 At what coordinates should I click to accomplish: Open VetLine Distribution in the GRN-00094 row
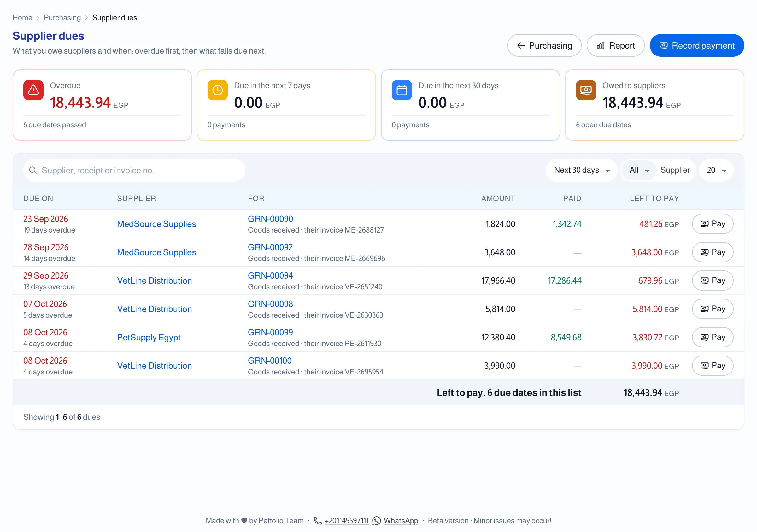tap(155, 281)
